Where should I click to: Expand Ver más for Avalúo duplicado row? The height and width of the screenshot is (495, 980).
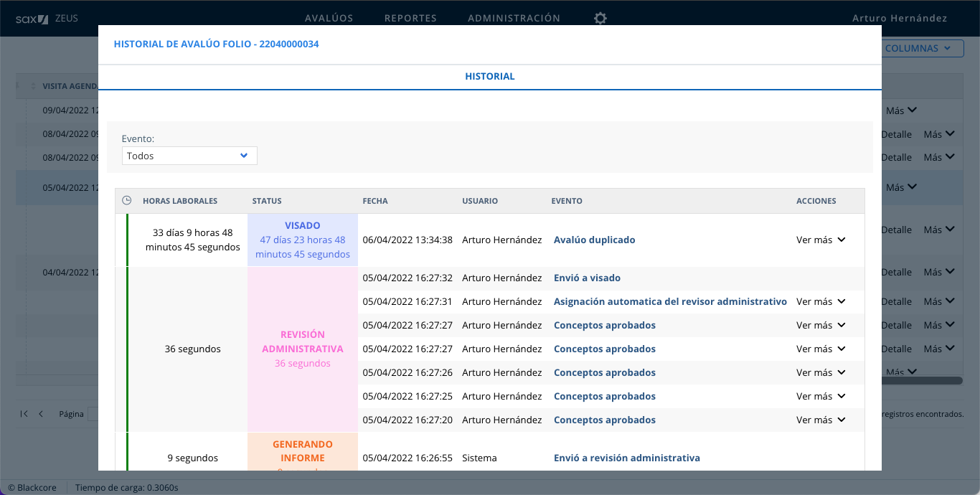(821, 240)
